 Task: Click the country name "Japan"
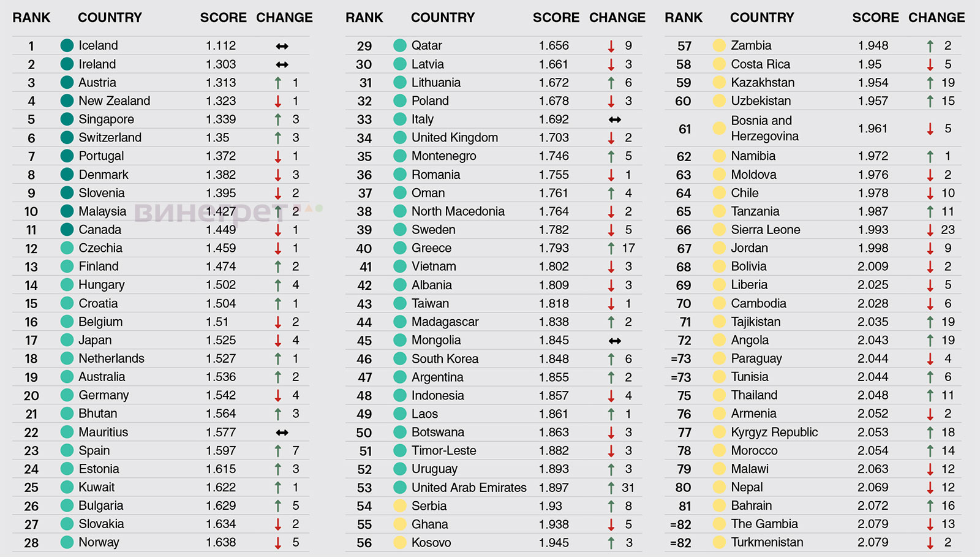coord(95,340)
